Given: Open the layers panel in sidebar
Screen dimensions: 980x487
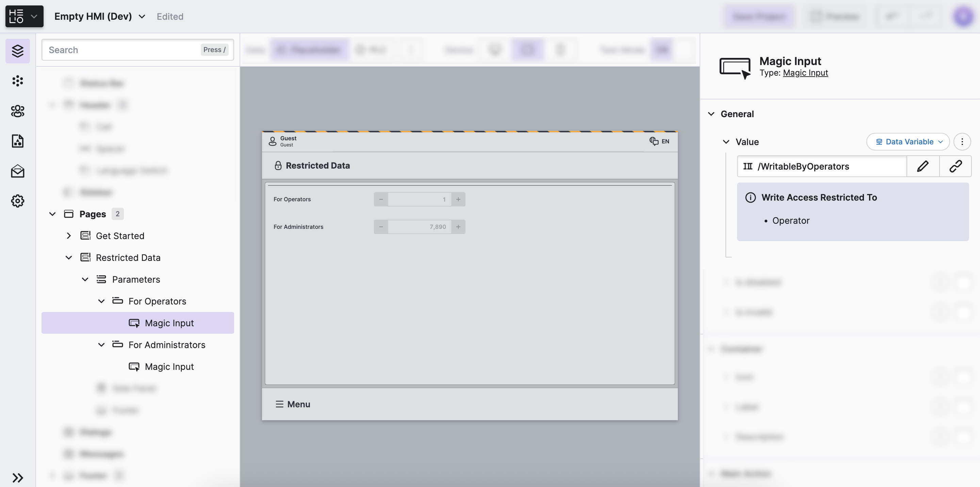Looking at the screenshot, I should [17, 51].
